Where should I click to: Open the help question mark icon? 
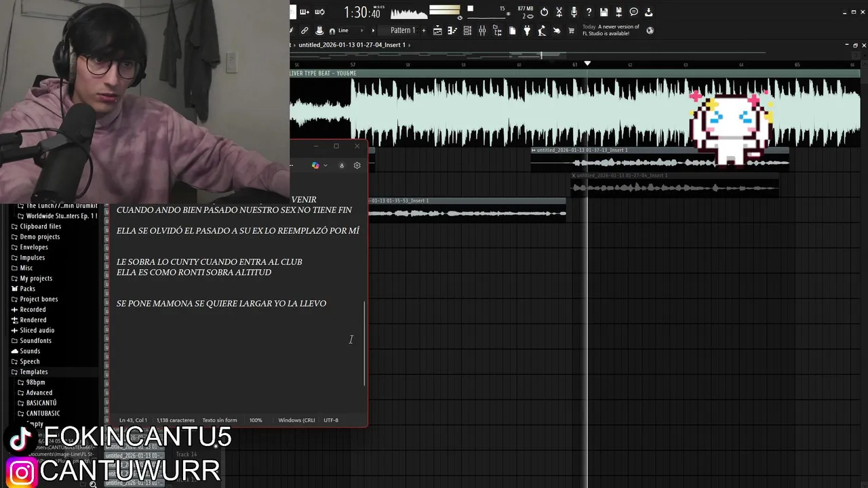pos(589,12)
